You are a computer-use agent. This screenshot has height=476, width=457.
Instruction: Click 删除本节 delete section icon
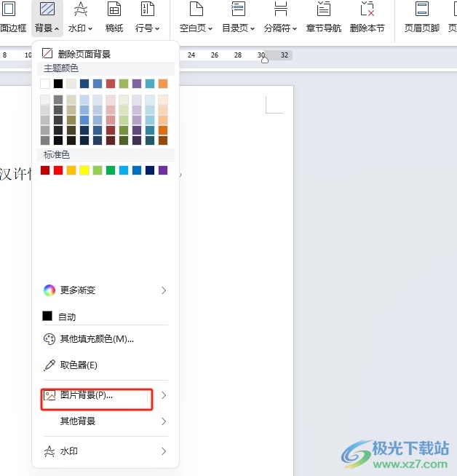(367, 9)
